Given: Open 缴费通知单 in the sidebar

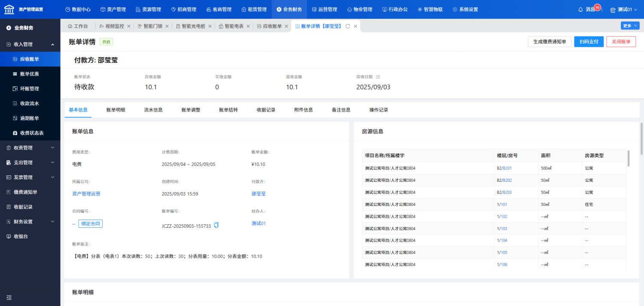Looking at the screenshot, I should coord(30,192).
